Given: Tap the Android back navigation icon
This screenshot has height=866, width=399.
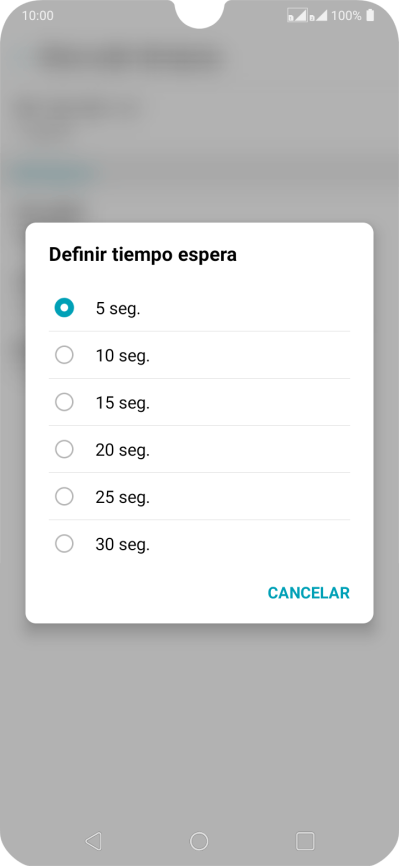Looking at the screenshot, I should [93, 841].
